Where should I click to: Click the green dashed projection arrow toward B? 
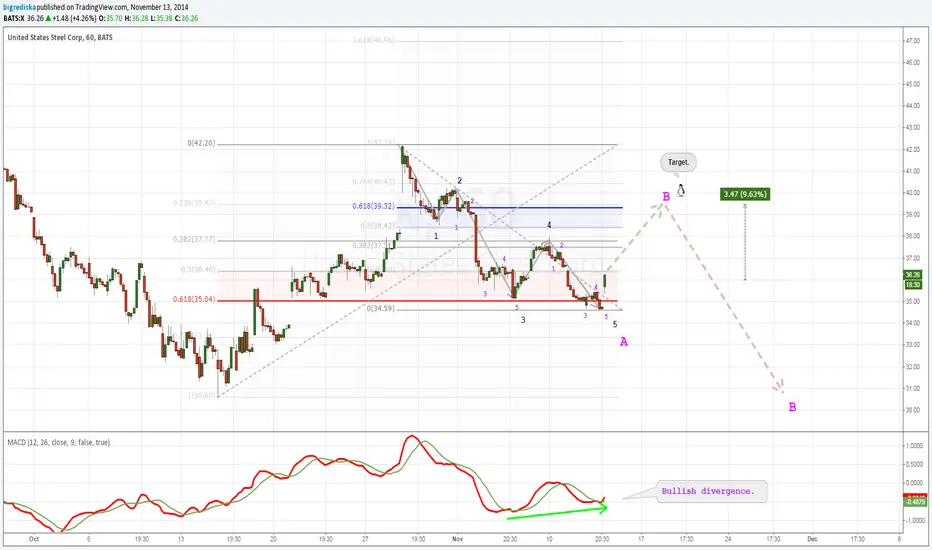tap(635, 237)
